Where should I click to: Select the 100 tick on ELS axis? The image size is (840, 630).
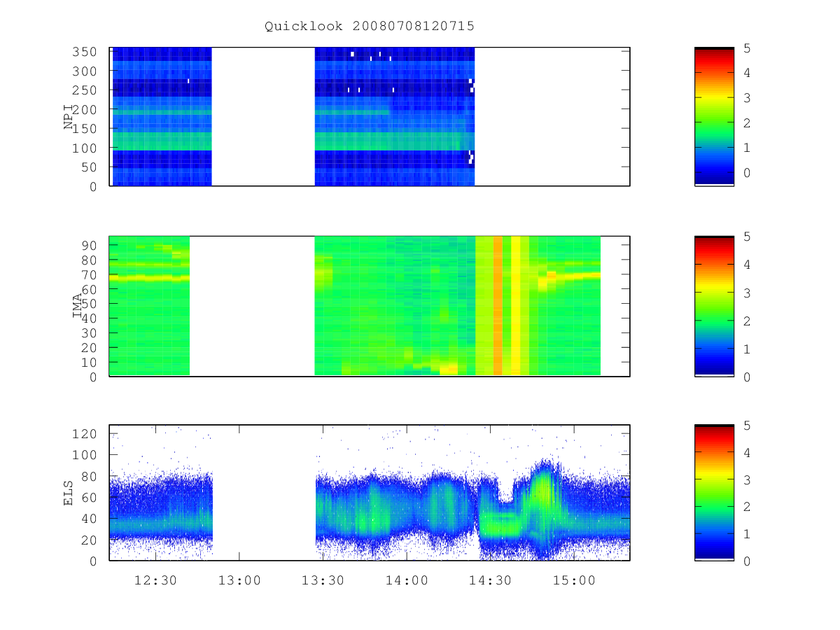[x=85, y=455]
